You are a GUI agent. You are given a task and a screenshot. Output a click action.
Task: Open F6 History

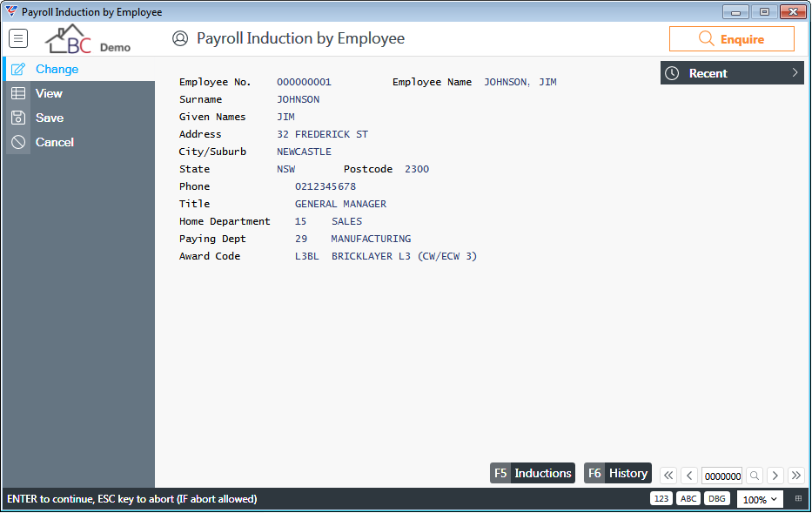point(618,473)
